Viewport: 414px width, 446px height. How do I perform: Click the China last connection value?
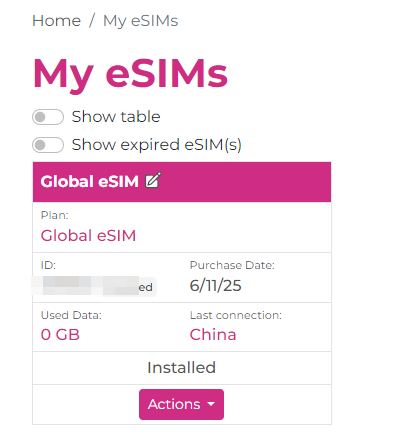pos(213,335)
